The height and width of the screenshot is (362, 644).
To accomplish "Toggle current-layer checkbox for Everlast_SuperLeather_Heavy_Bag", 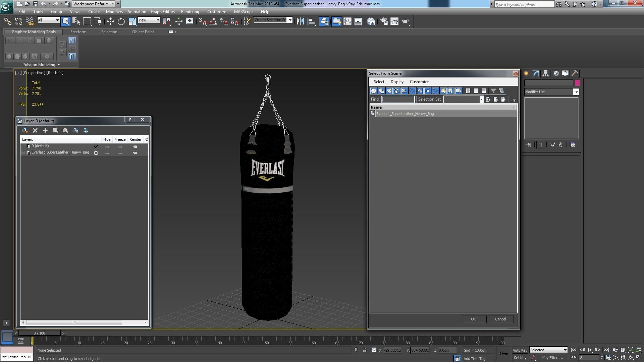I will point(96,153).
